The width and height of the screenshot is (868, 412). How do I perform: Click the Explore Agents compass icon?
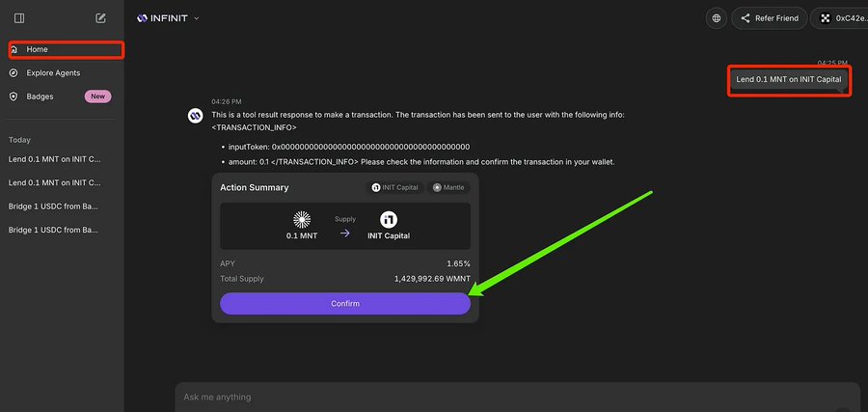click(x=14, y=73)
